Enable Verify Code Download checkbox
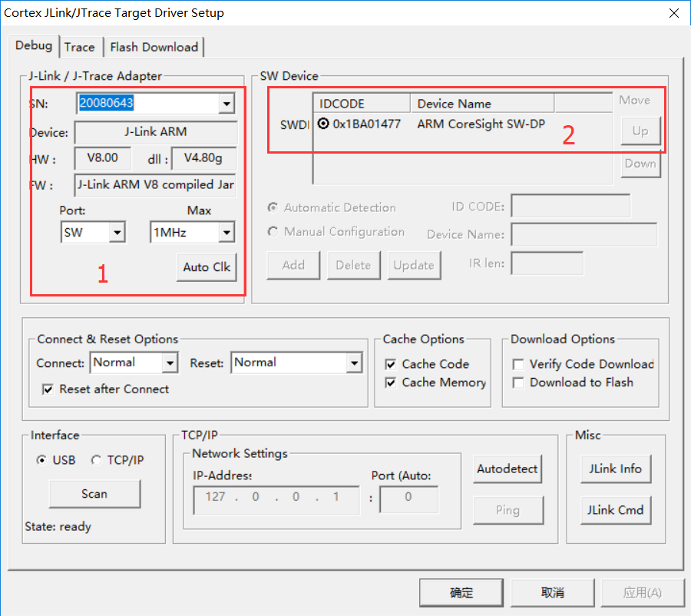691x616 pixels. click(x=518, y=364)
